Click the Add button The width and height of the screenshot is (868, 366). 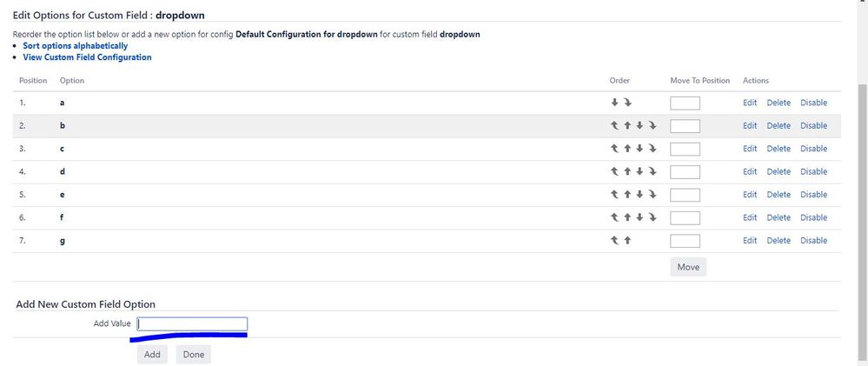[152, 355]
